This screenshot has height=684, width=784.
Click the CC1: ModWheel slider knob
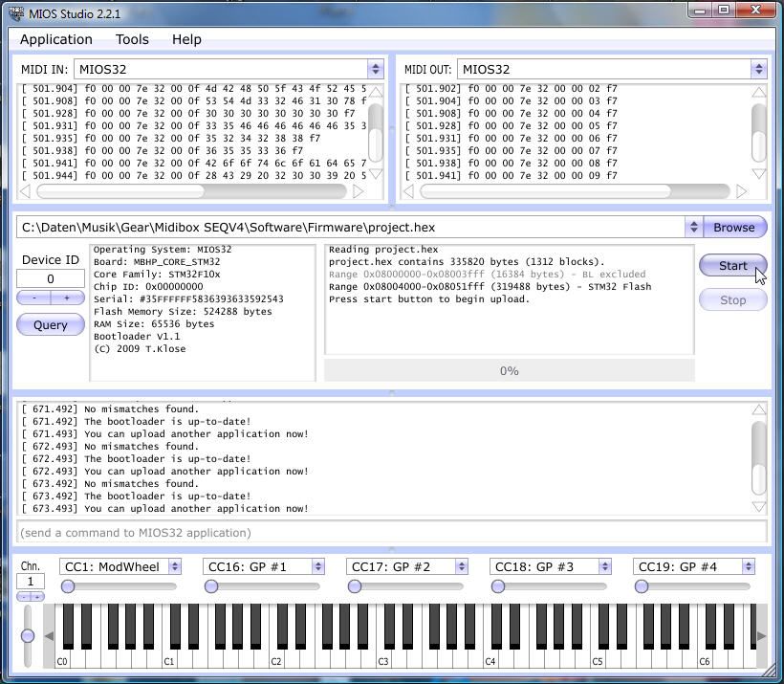[x=68, y=585]
